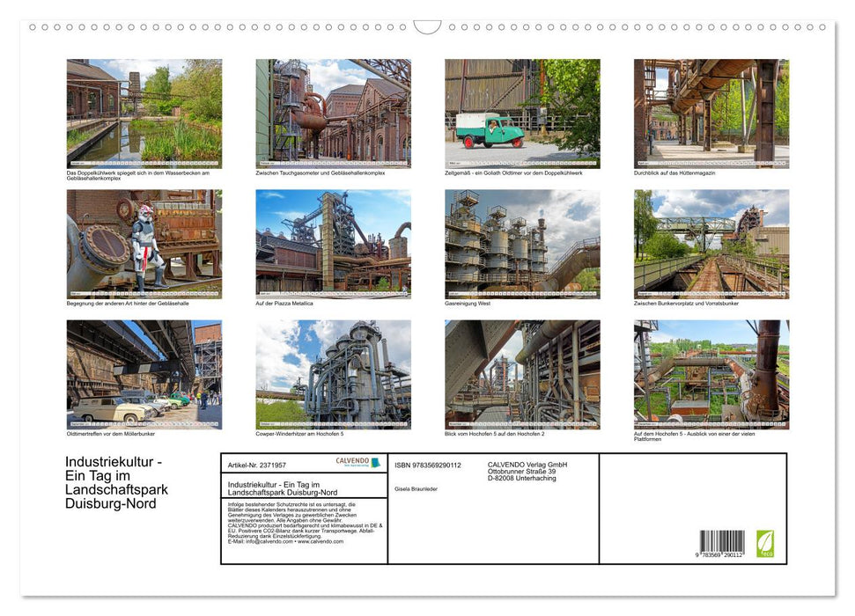Open the stormtrooper figure photo behind Gebläsehalle
This screenshot has height=616, width=855.
click(x=144, y=244)
